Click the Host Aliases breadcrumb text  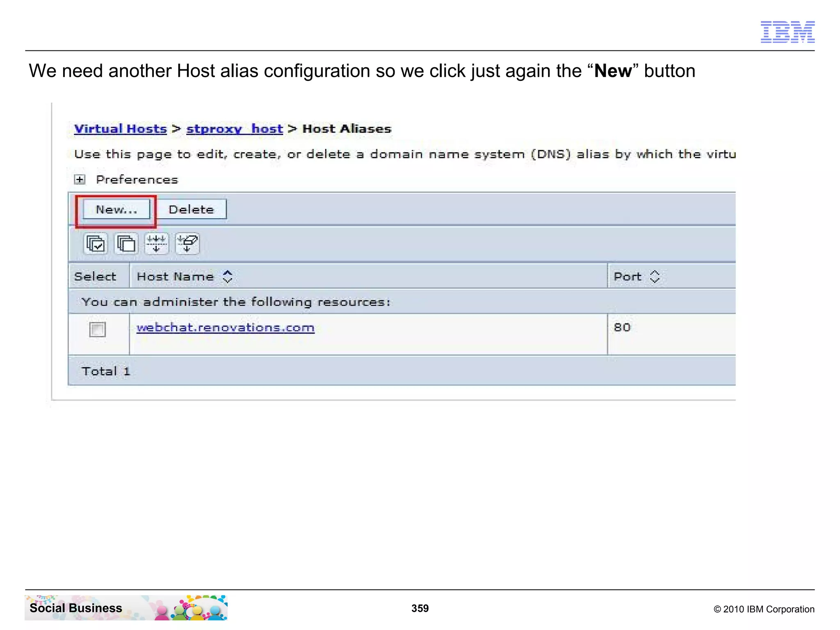tap(347, 129)
